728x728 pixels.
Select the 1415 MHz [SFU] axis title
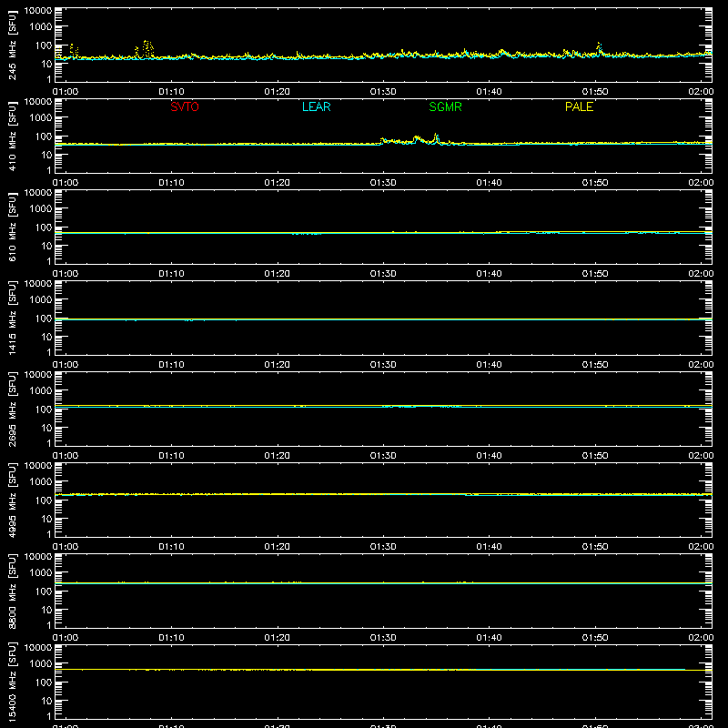(x=13, y=318)
